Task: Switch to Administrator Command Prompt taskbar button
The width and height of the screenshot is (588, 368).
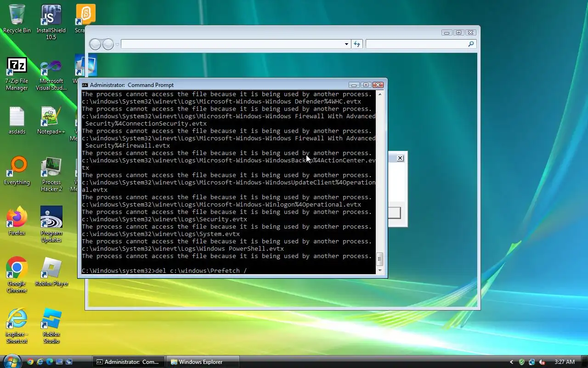Action: click(128, 362)
